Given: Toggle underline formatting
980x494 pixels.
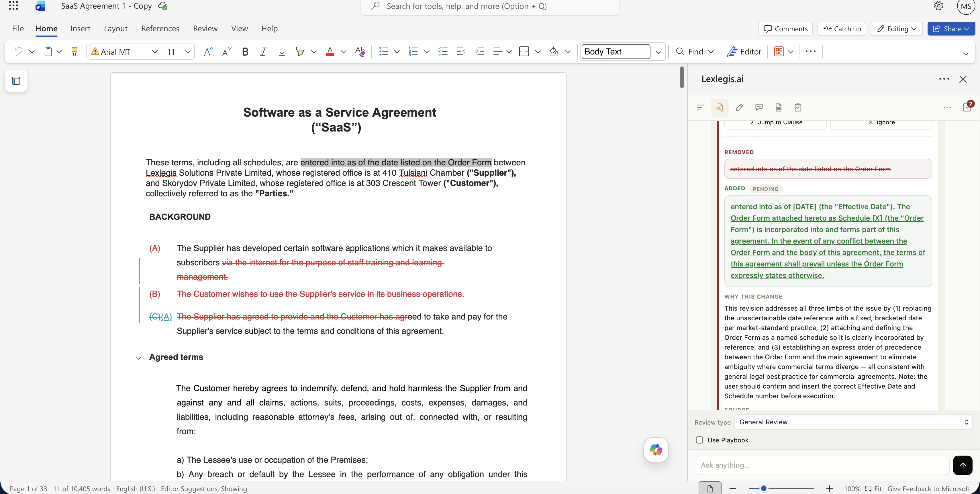Looking at the screenshot, I should point(281,51).
